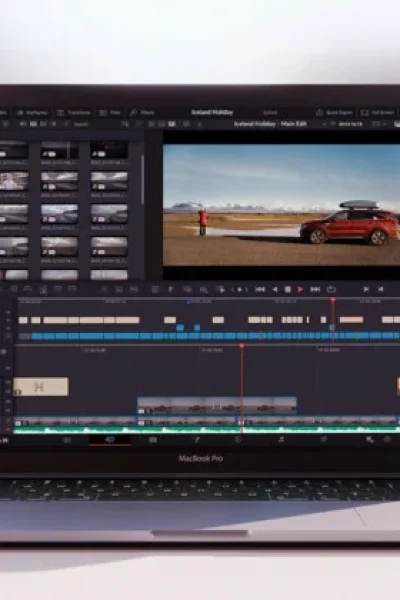400x600 pixels.
Task: Click the Search field in the media pool
Action: click(81, 124)
